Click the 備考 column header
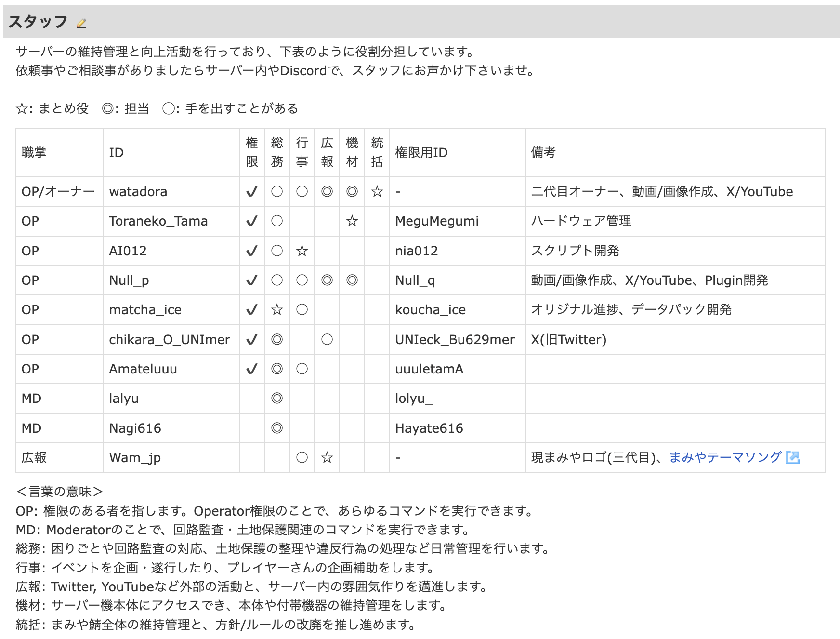The image size is (840, 639). [543, 153]
